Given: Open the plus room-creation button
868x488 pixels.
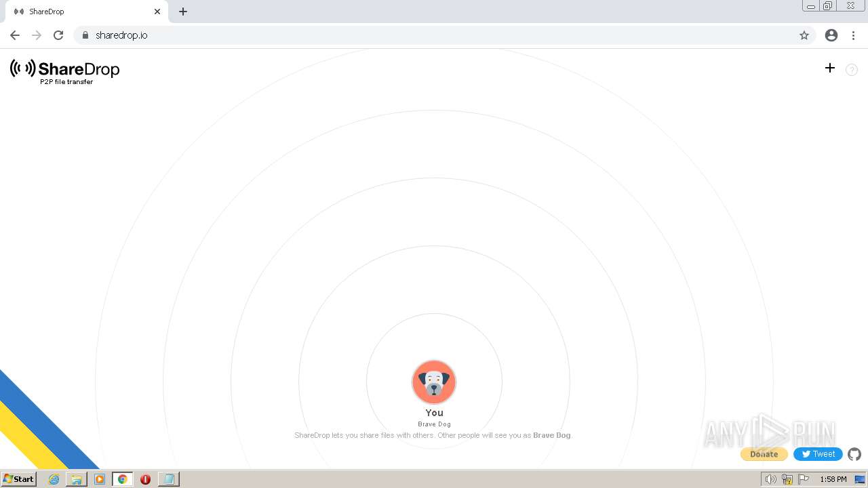Looking at the screenshot, I should pos(829,68).
